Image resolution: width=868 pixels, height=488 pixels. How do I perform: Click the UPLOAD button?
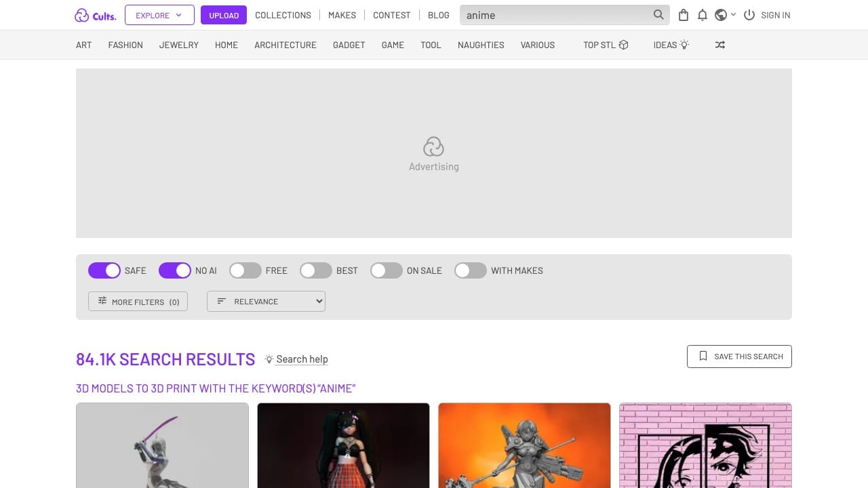pyautogui.click(x=223, y=14)
